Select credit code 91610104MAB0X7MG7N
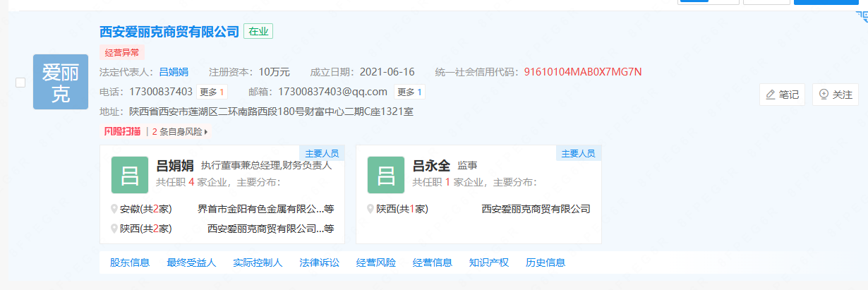 583,72
